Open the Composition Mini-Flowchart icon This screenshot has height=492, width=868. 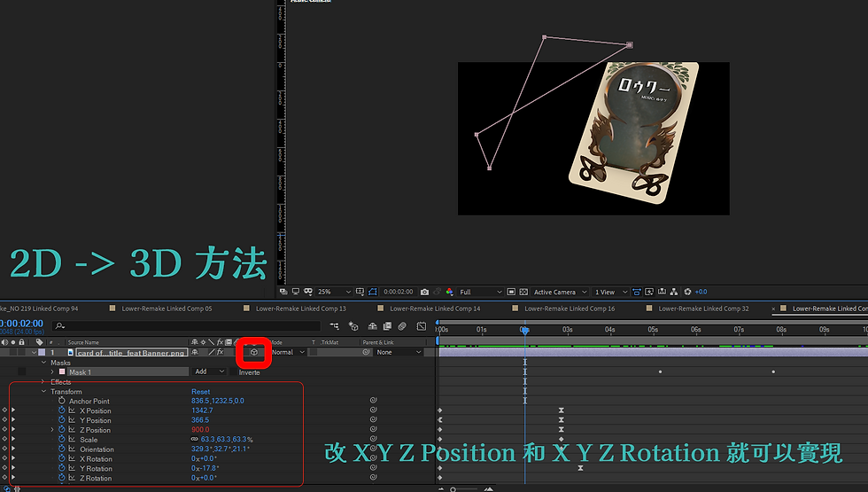[334, 326]
